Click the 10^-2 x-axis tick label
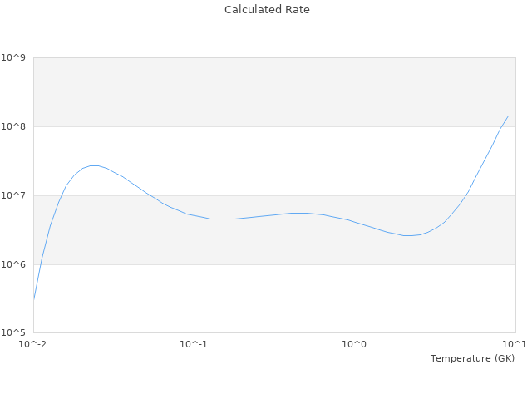The height and width of the screenshot is (399, 532). (32, 344)
